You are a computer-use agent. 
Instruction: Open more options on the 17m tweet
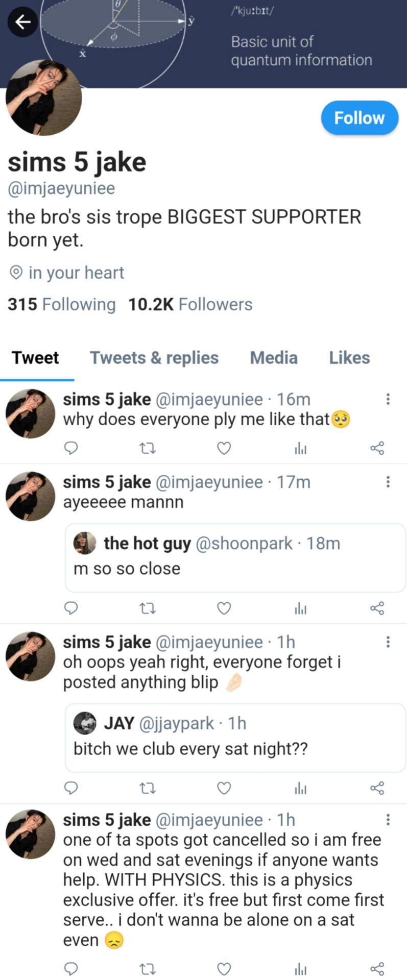(x=388, y=482)
